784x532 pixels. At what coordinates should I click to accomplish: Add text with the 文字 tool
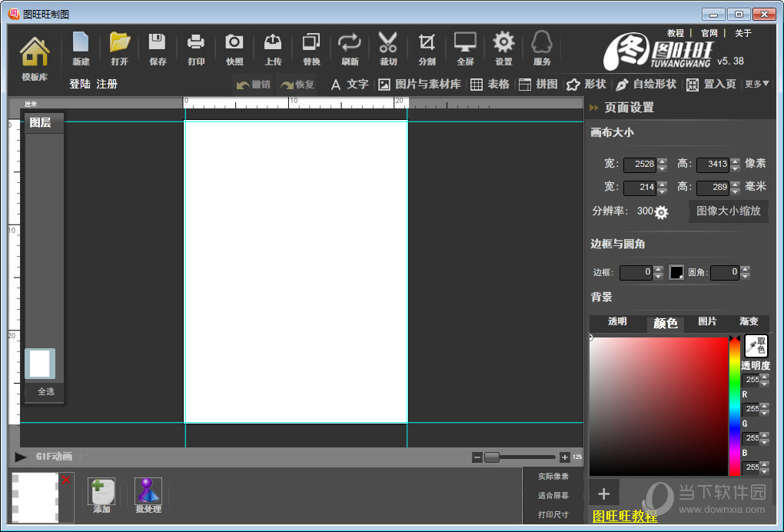point(350,85)
